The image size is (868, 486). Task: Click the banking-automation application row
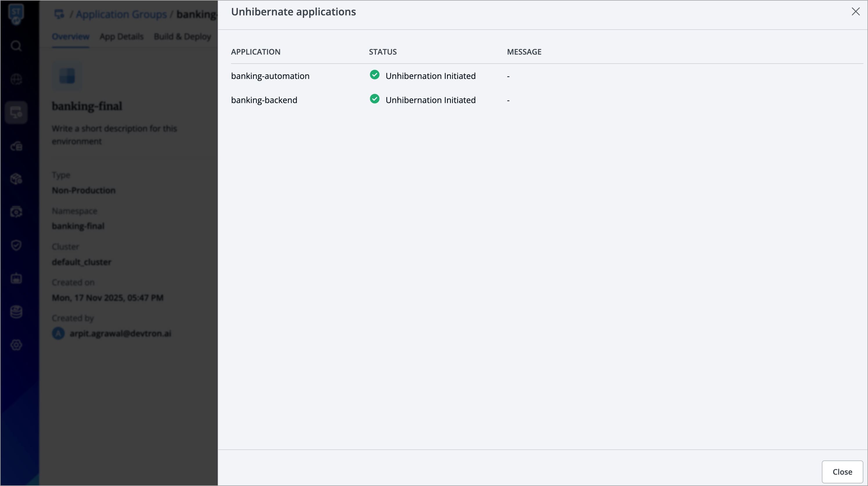[270, 76]
